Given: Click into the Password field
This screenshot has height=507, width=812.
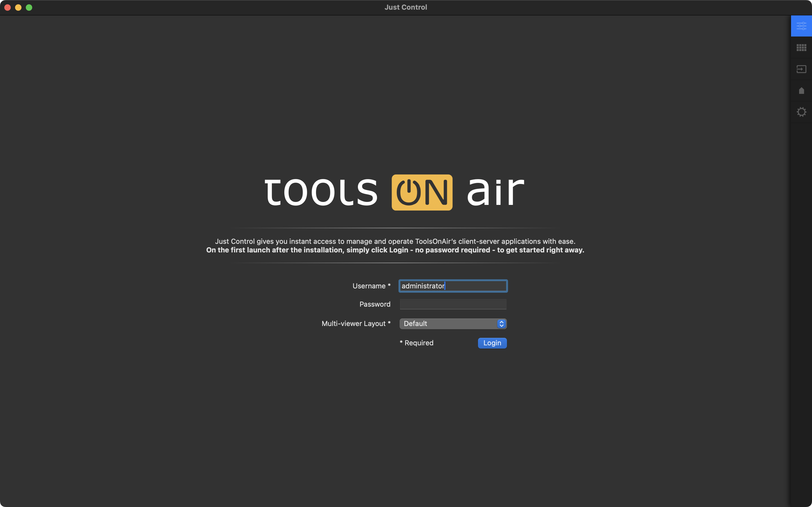Looking at the screenshot, I should [x=453, y=304].
